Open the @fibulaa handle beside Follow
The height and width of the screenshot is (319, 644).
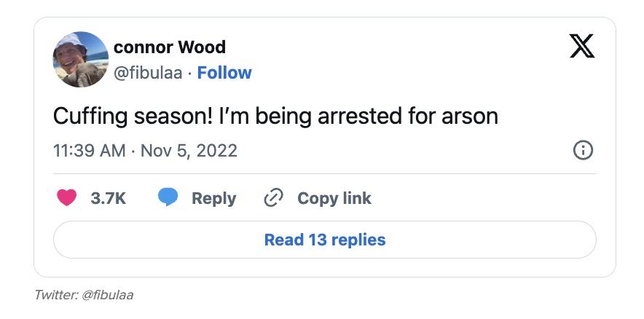[148, 73]
